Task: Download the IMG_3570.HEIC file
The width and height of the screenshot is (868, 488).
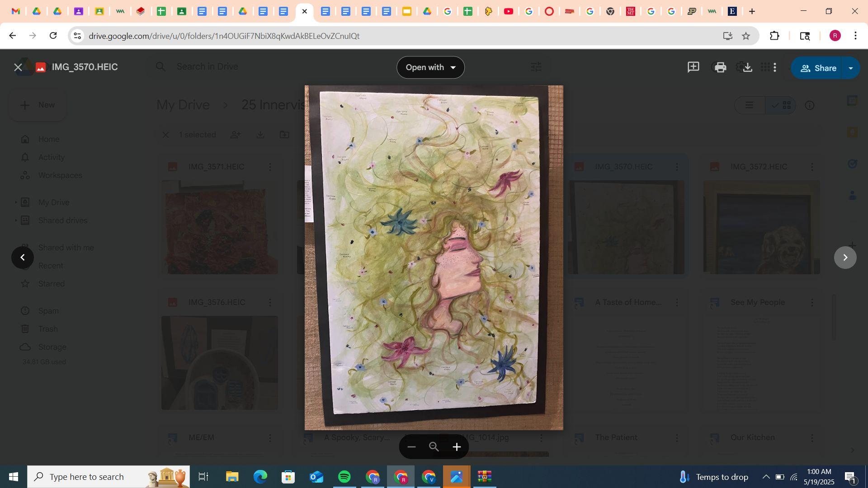Action: pyautogui.click(x=747, y=67)
